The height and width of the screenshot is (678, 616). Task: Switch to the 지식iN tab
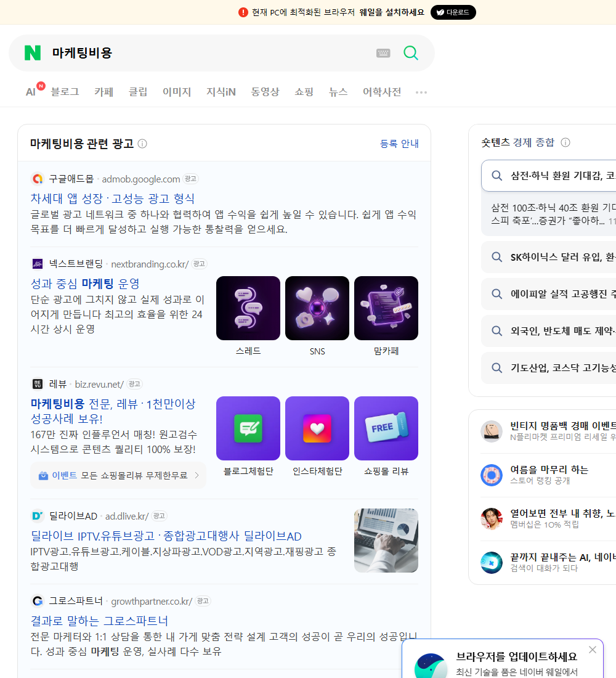click(221, 92)
